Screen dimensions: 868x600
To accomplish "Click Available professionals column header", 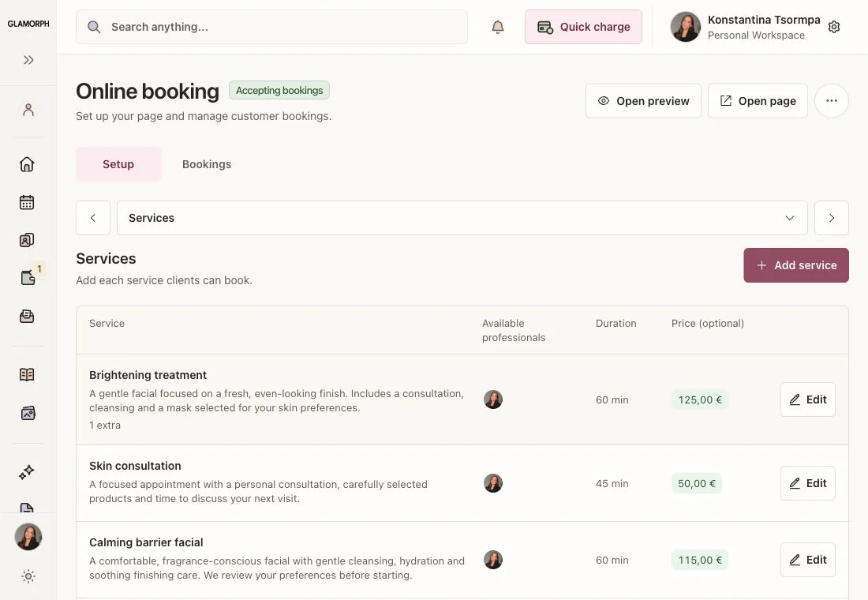I will (514, 330).
